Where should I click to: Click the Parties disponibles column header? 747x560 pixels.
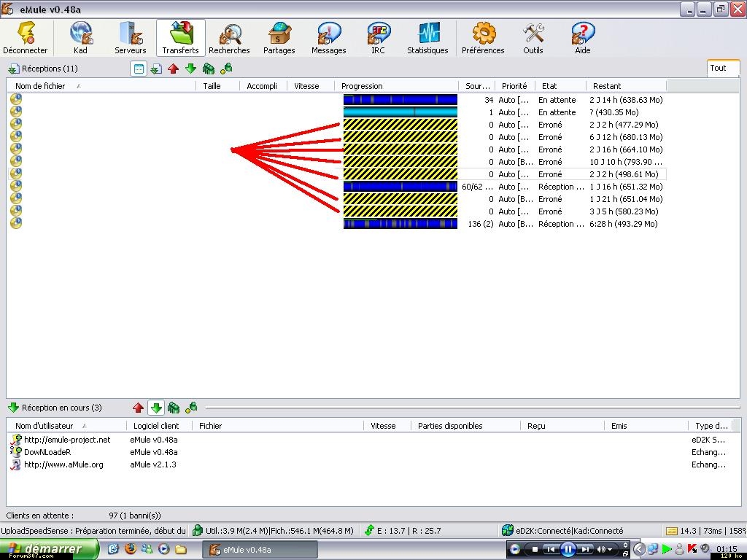465,426
